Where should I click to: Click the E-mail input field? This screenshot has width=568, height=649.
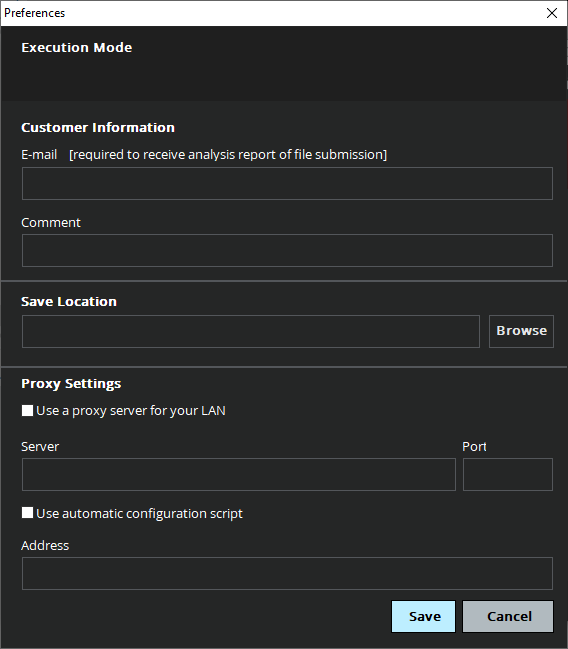click(x=287, y=183)
